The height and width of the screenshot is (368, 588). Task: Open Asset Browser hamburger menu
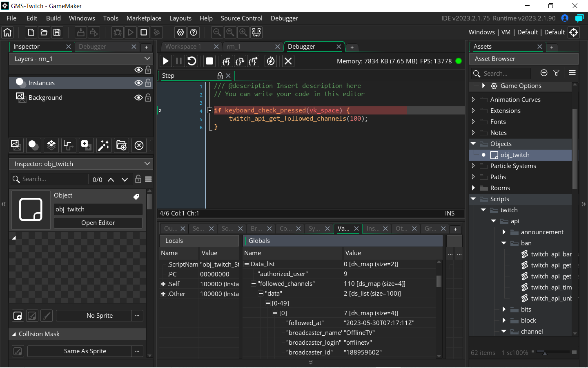pyautogui.click(x=572, y=73)
